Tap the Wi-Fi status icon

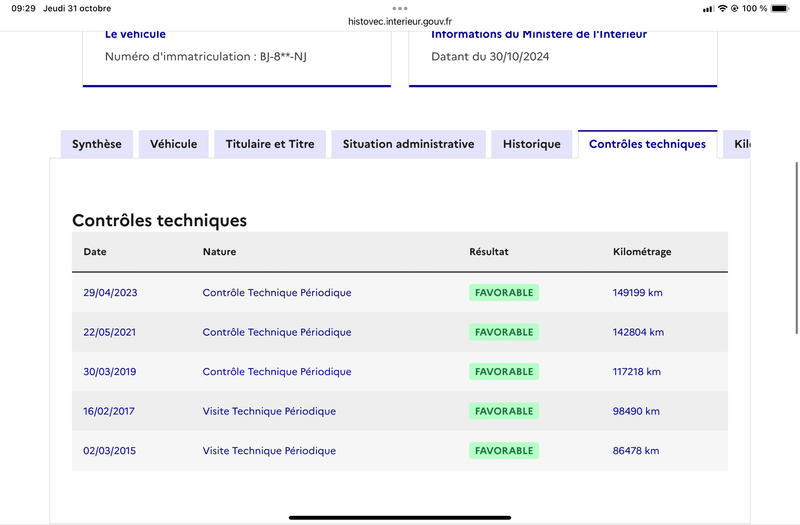pyautogui.click(x=722, y=8)
